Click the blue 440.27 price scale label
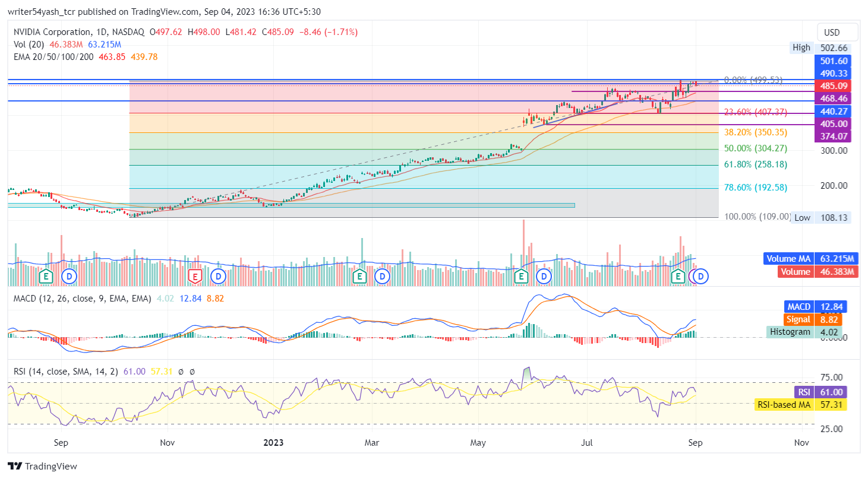This screenshot has width=868, height=479. point(832,111)
